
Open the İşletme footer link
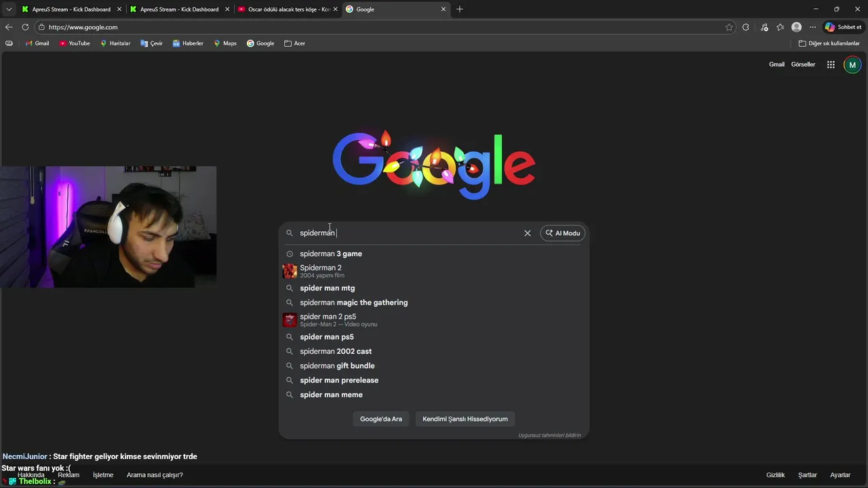pos(103,475)
